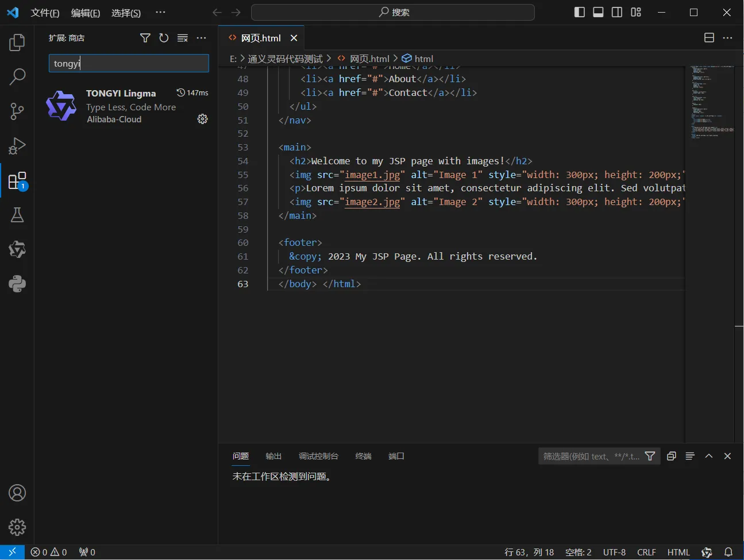Maximize the bottom panel size
The width and height of the screenshot is (744, 560).
[x=709, y=456]
